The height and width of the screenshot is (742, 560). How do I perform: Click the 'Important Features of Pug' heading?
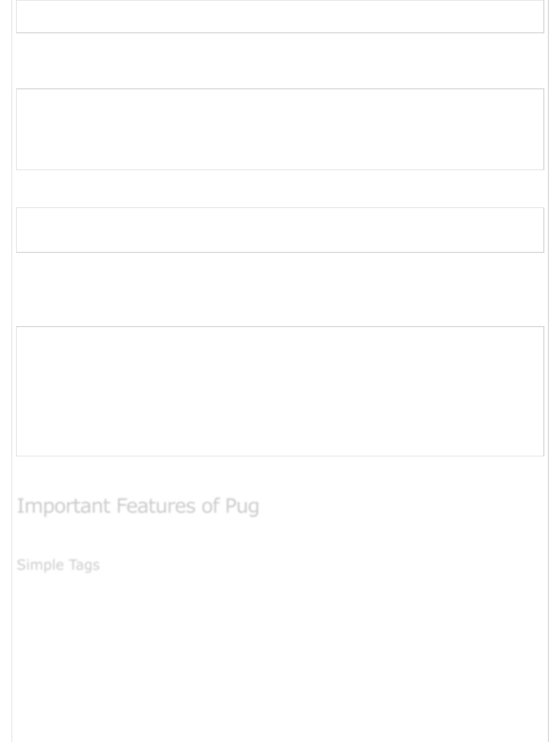point(138,506)
